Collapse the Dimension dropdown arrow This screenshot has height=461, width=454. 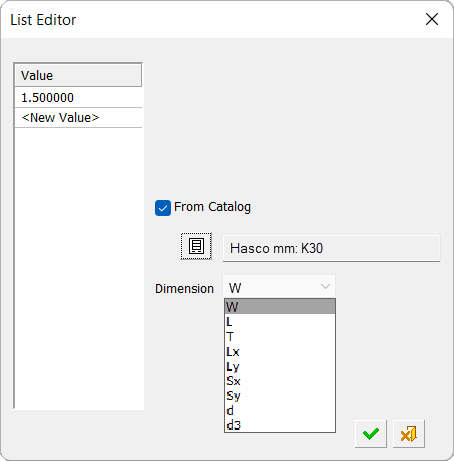(325, 287)
